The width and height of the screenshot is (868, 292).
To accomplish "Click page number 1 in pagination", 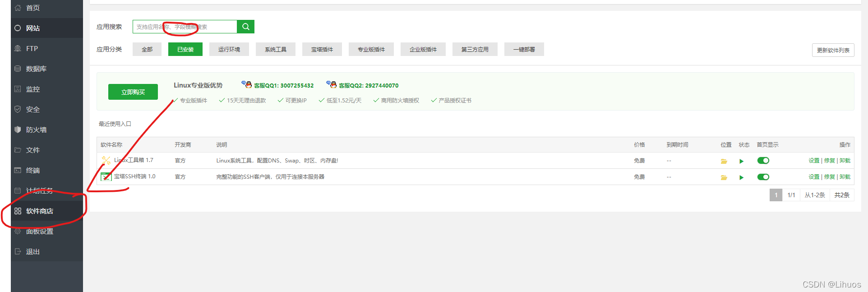I will [x=776, y=195].
